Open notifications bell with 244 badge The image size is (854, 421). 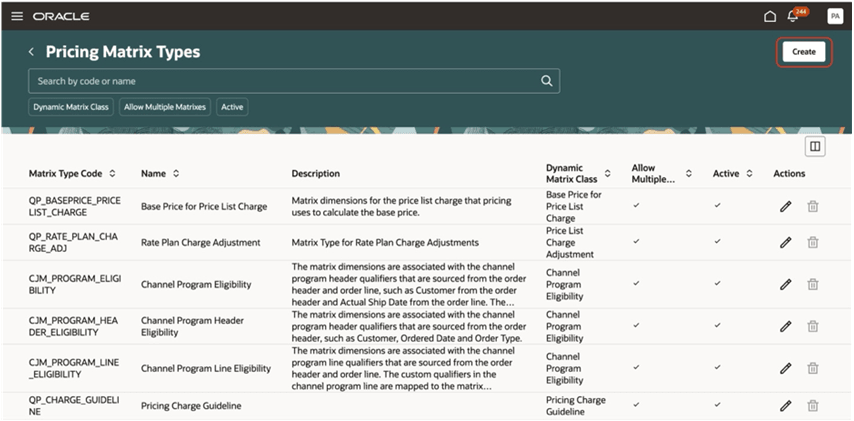(x=793, y=16)
